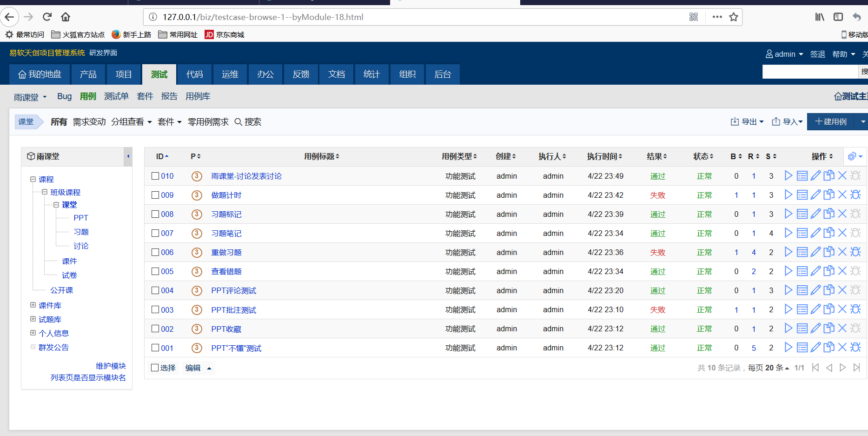Delete test case 006 with X icon

842,252
